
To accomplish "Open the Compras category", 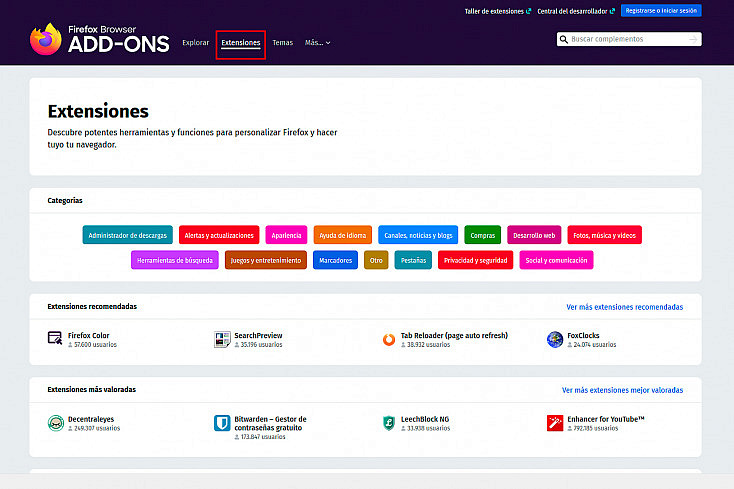I will point(483,235).
